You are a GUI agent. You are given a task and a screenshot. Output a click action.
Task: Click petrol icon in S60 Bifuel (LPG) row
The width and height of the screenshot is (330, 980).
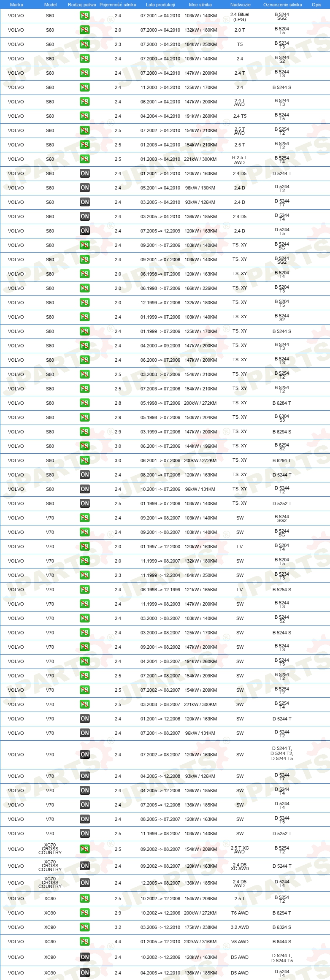tap(85, 16)
